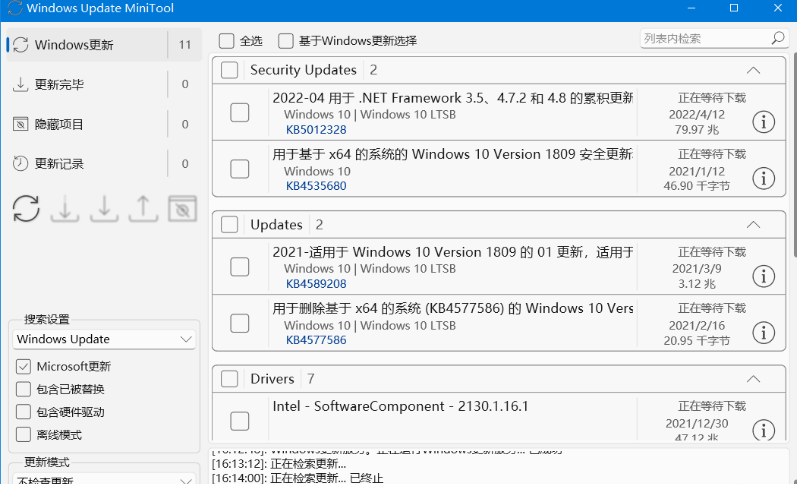This screenshot has height=484, width=797.
Task: Click the 46.90 千字节 size text
Action: (696, 186)
